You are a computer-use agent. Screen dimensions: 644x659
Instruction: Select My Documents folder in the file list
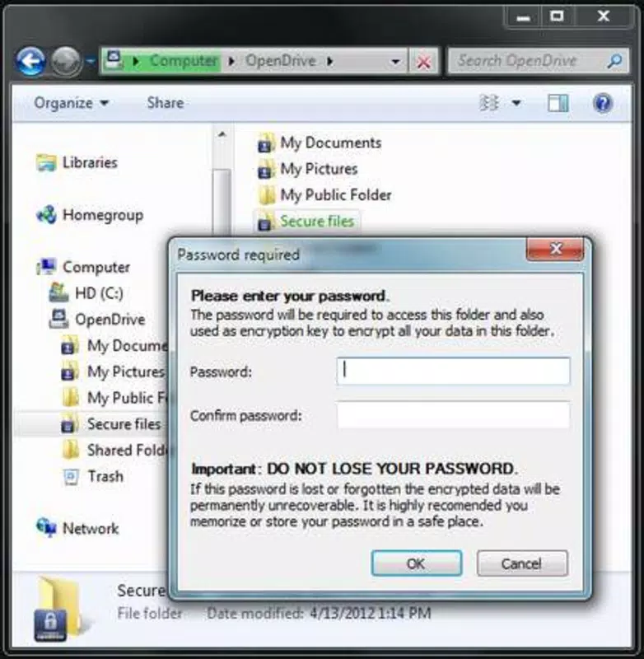tap(330, 143)
